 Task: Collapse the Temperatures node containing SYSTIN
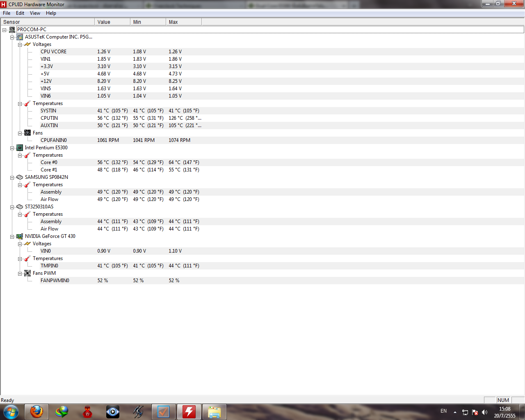tap(20, 104)
